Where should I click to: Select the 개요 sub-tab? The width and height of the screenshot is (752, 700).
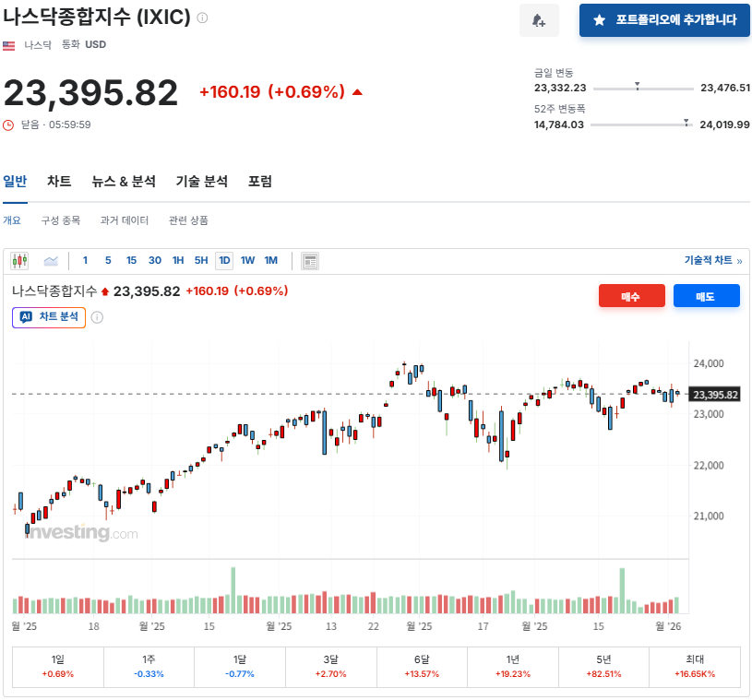tap(12, 220)
